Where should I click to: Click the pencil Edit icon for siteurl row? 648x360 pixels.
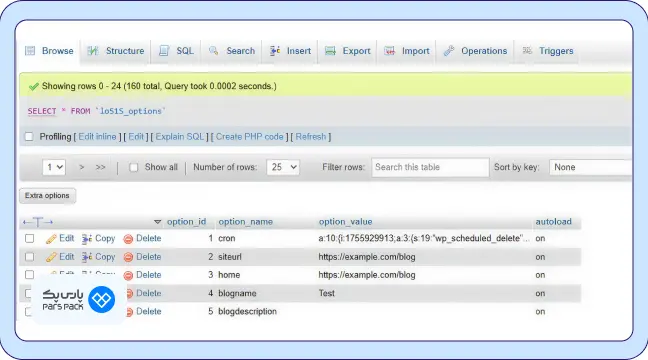(x=51, y=257)
